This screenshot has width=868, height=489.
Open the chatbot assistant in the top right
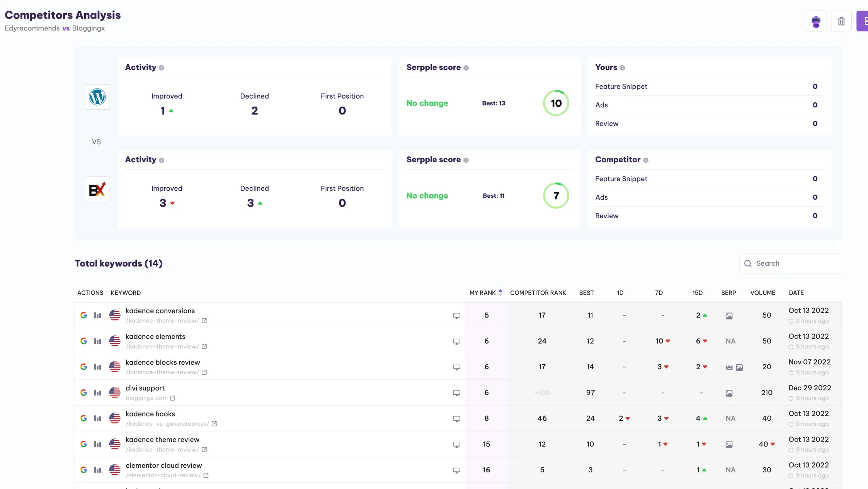tap(815, 21)
